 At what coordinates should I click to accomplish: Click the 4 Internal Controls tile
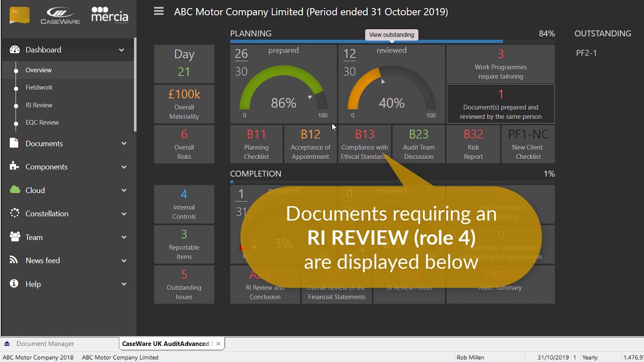tap(184, 204)
